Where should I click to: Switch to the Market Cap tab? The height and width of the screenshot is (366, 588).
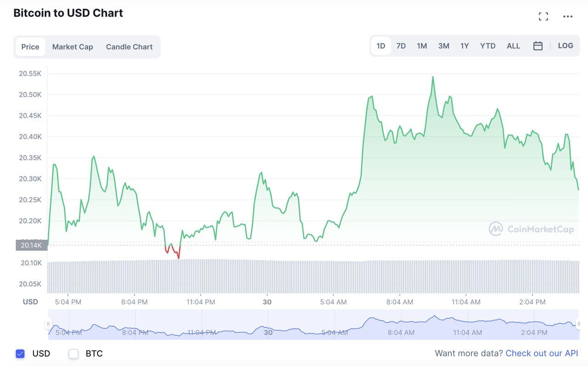pos(73,47)
